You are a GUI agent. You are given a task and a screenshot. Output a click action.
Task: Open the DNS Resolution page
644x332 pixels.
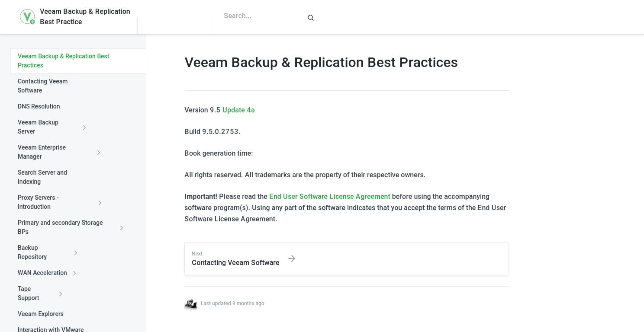point(39,106)
